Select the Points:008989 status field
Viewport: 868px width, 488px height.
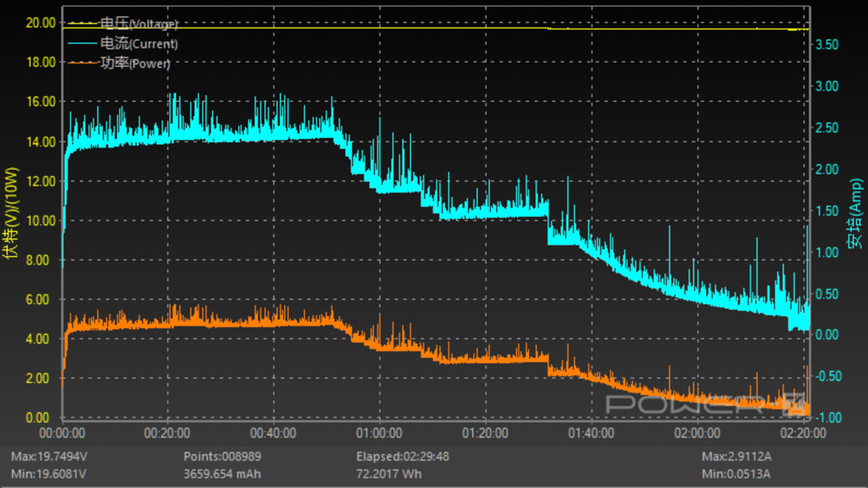pyautogui.click(x=222, y=457)
